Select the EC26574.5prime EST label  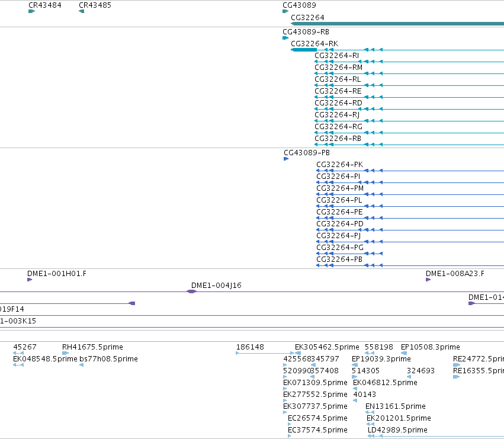pos(317,418)
